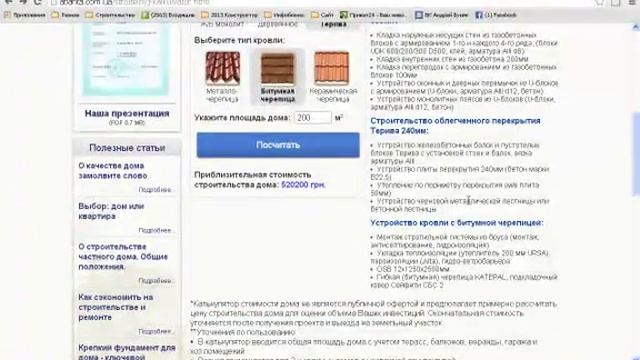The height and width of the screenshot is (360, 640).
Task: Click the house area input field showing 200
Action: click(313, 118)
